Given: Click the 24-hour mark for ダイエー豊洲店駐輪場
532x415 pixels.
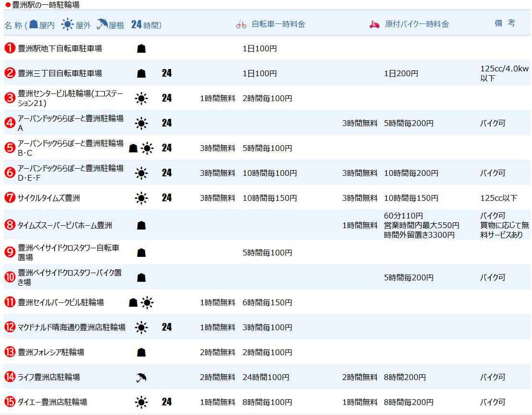Looking at the screenshot, I should click(x=166, y=402).
